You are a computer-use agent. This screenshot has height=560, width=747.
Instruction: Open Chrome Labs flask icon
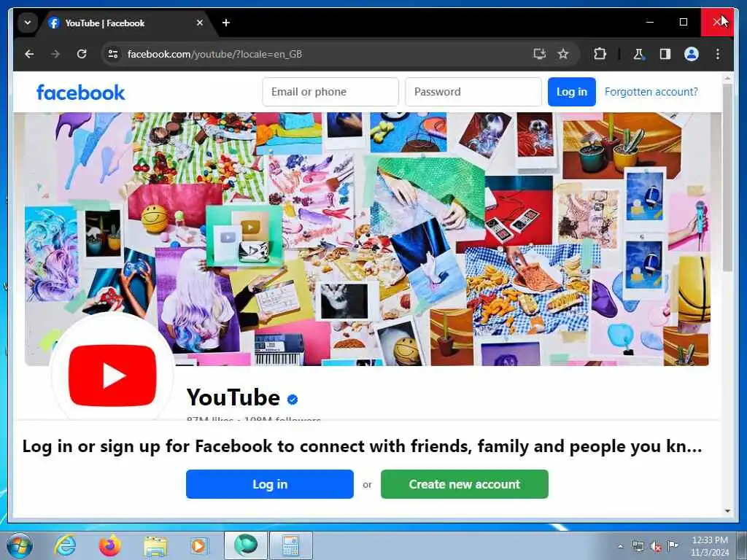[638, 54]
